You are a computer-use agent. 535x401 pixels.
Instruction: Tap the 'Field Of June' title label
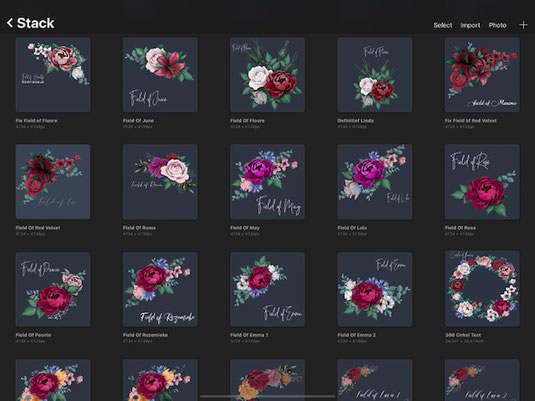point(138,120)
